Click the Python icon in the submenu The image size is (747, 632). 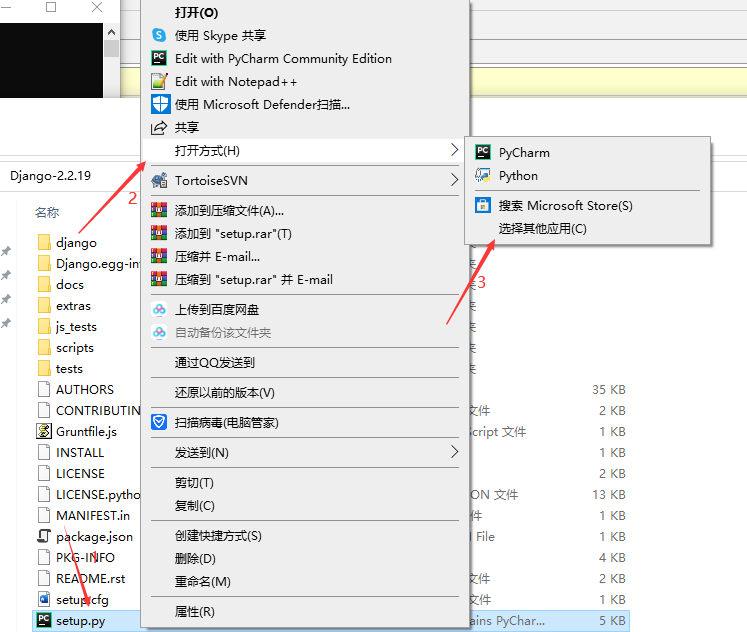pyautogui.click(x=483, y=176)
